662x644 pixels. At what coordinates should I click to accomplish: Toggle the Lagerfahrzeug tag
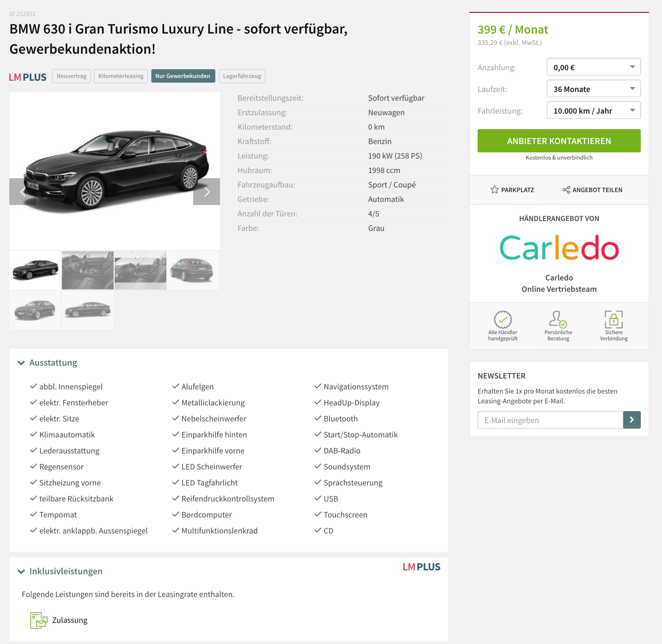pos(242,76)
